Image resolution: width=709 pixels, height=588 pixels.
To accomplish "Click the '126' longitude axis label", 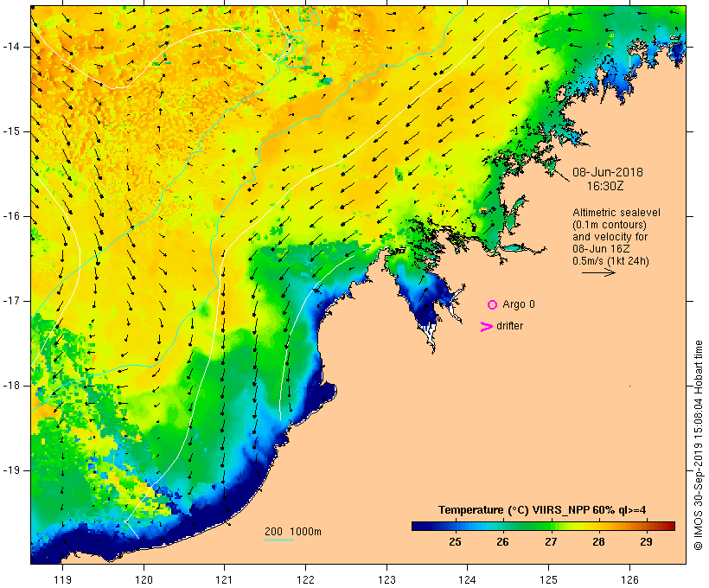I will (629, 579).
